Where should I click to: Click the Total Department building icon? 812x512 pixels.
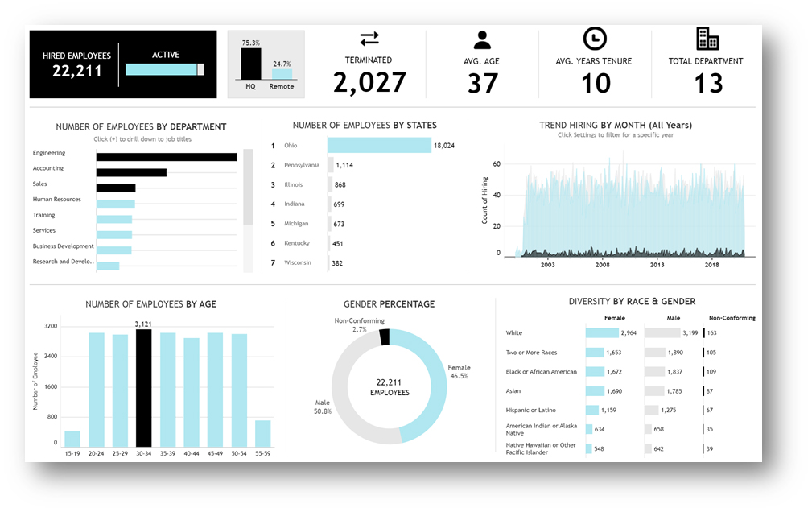[707, 39]
